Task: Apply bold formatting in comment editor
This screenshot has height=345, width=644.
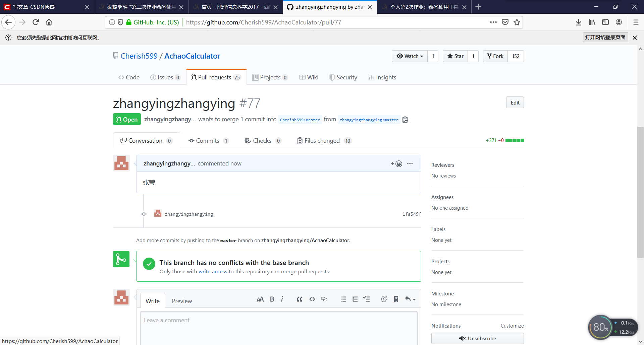Action: (x=272, y=299)
